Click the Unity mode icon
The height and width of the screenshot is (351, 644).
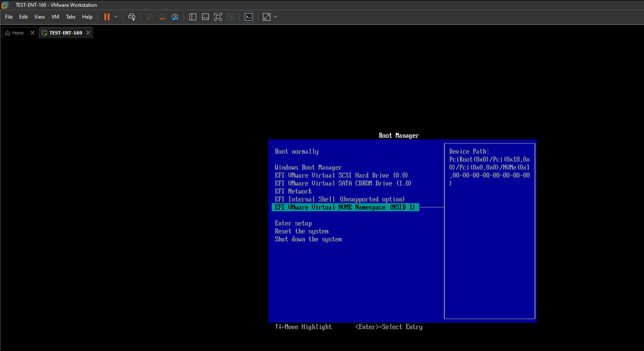(230, 17)
